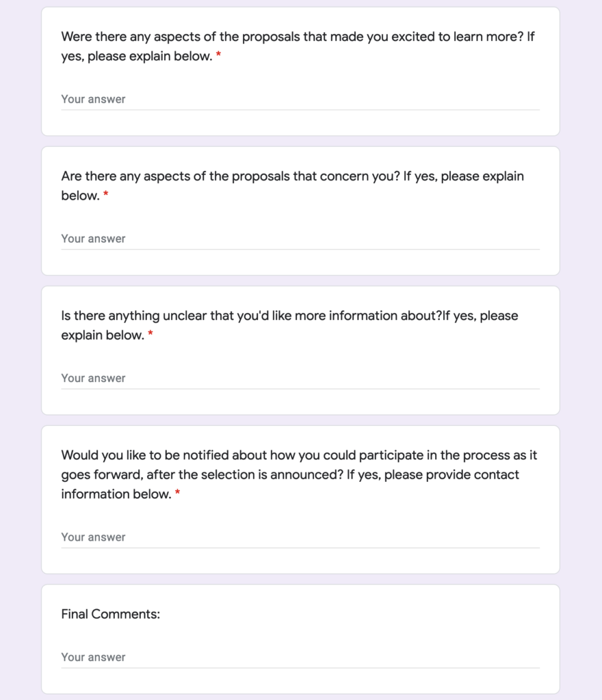The width and height of the screenshot is (602, 700).
Task: Click red asterisk after 'explain below.' in unclear question
Action: [150, 334]
